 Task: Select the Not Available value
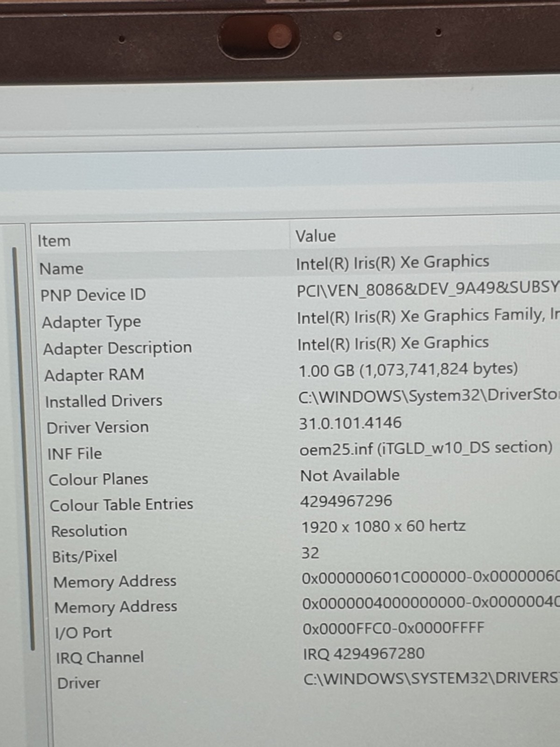350,475
